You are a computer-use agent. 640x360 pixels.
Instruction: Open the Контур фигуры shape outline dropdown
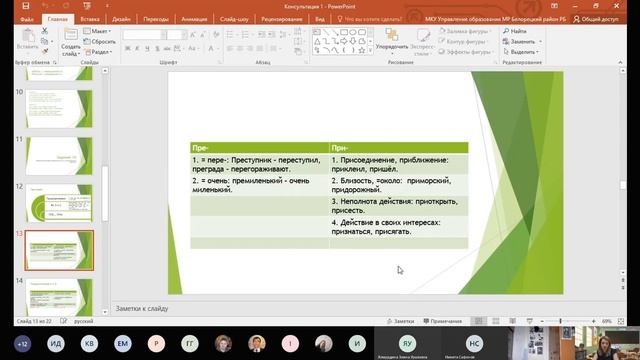click(464, 42)
